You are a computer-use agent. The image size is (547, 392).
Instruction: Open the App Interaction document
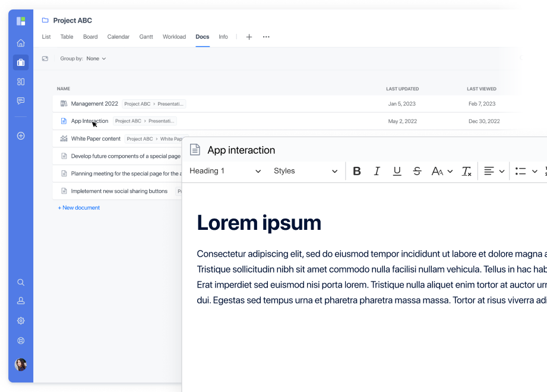pyautogui.click(x=90, y=121)
